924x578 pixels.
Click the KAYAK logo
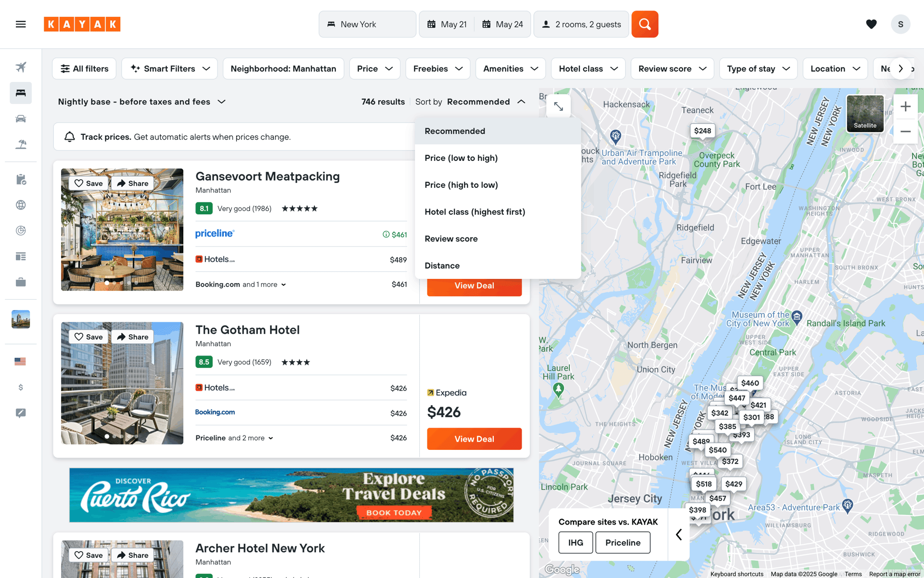tap(82, 24)
